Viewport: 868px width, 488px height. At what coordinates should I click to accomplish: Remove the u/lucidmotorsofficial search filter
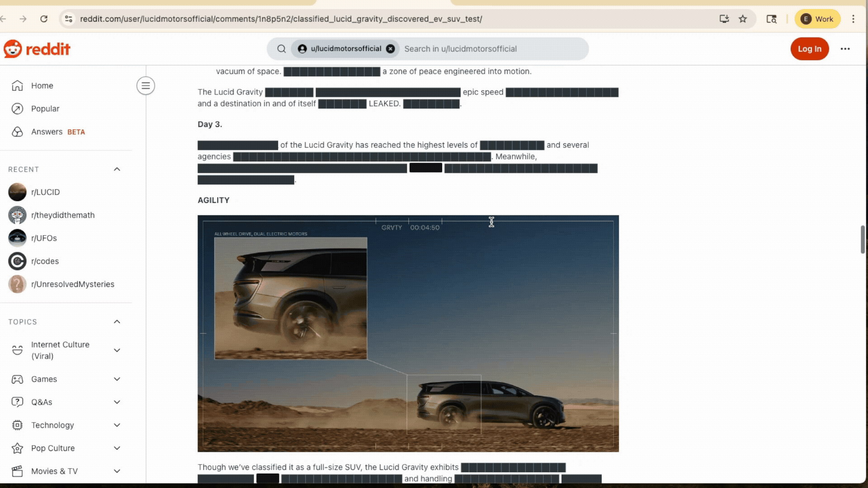coord(391,49)
